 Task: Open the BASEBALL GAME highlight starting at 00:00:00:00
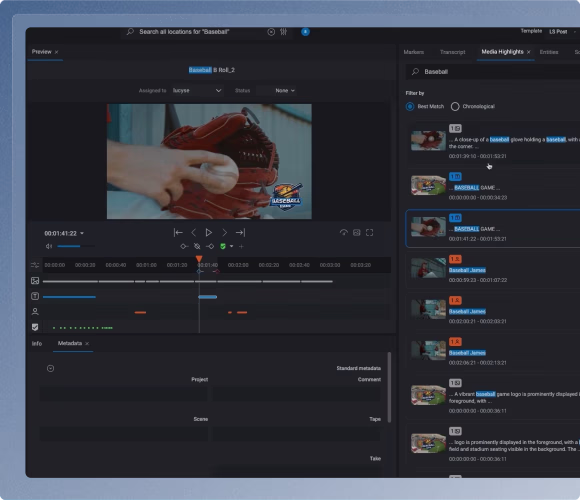point(493,187)
